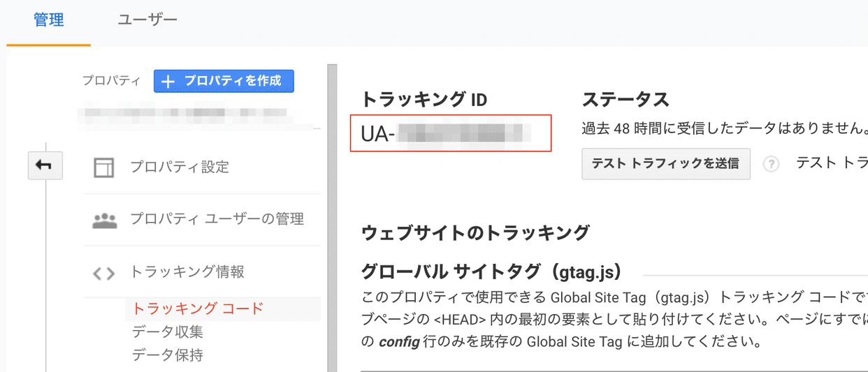Click the plus icon on プロパティを作成
The image size is (868, 372).
[168, 82]
